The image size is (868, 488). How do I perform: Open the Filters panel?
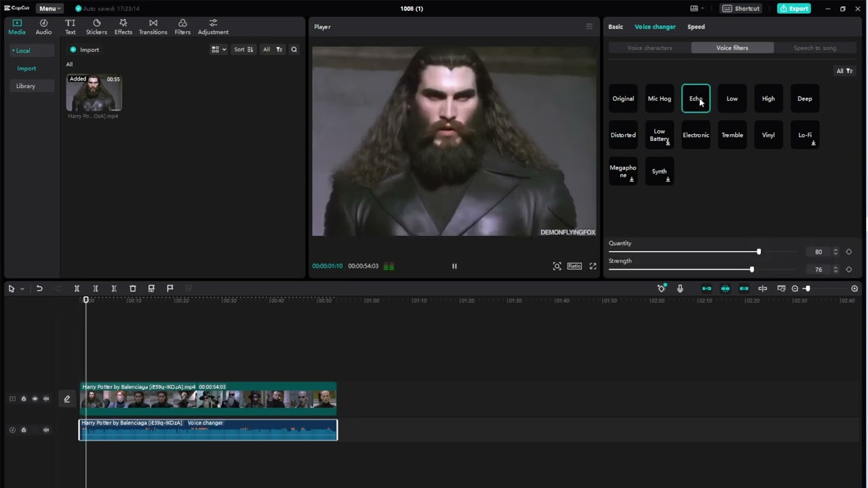(x=182, y=27)
